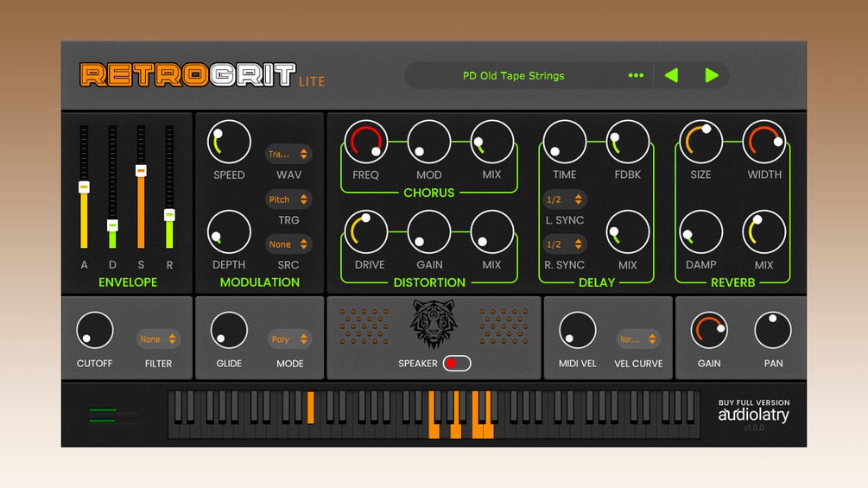Click the distortion DRIVE knob

click(x=366, y=231)
